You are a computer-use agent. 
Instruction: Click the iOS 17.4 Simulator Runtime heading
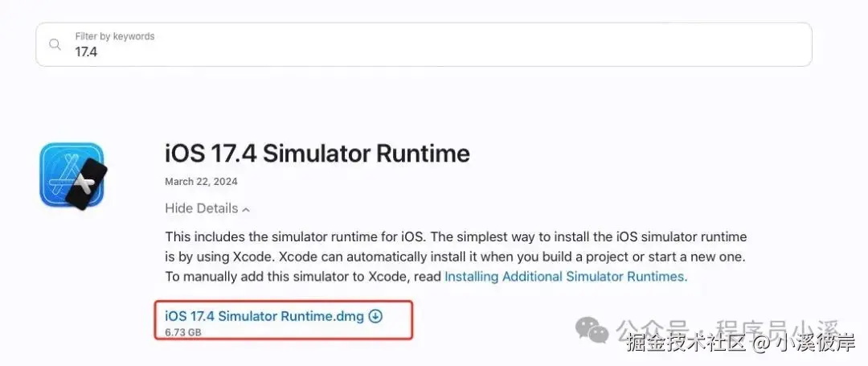(317, 153)
